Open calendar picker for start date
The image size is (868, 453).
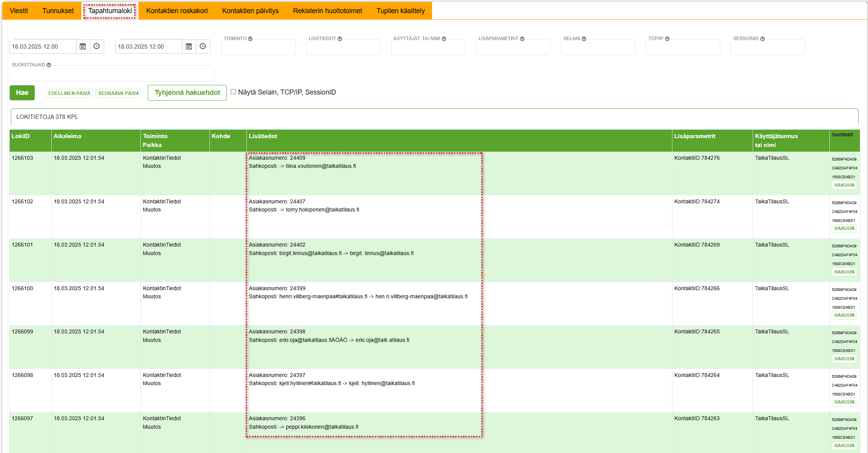pyautogui.click(x=83, y=46)
